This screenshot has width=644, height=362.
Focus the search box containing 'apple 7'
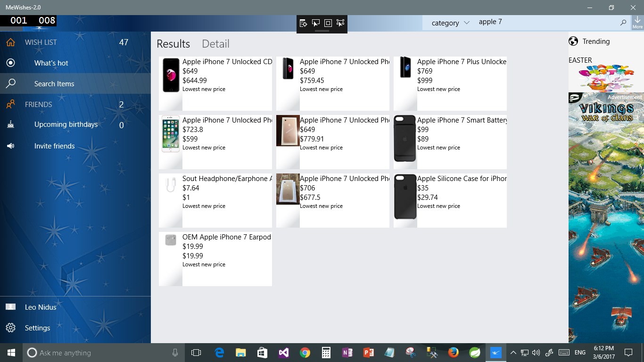pyautogui.click(x=547, y=22)
